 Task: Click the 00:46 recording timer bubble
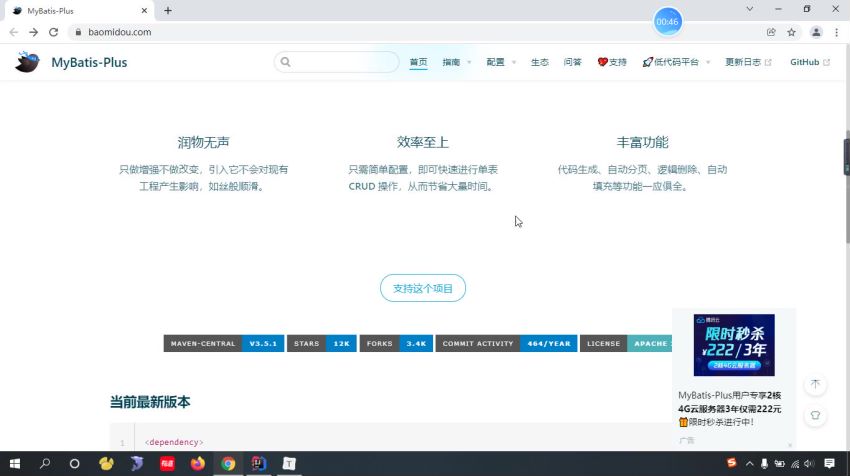667,22
